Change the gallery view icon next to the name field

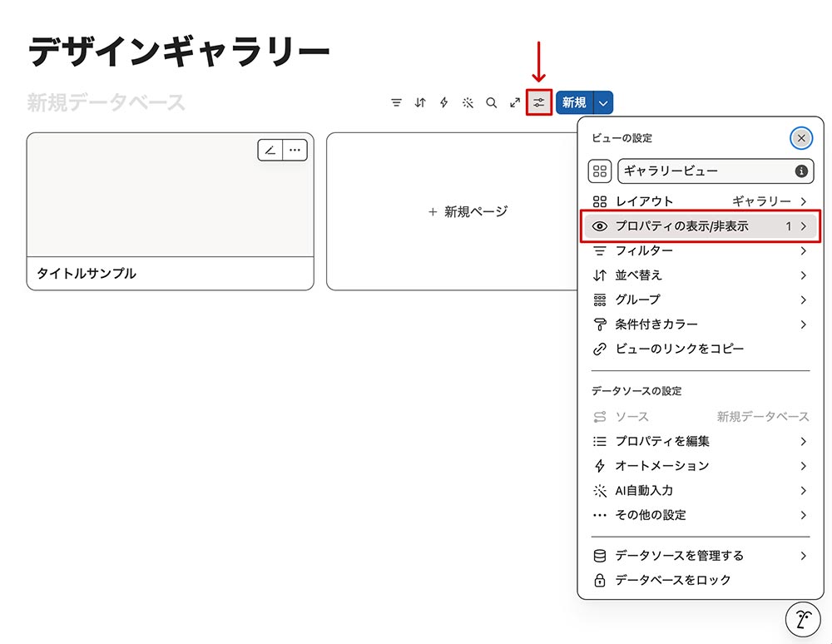600,171
